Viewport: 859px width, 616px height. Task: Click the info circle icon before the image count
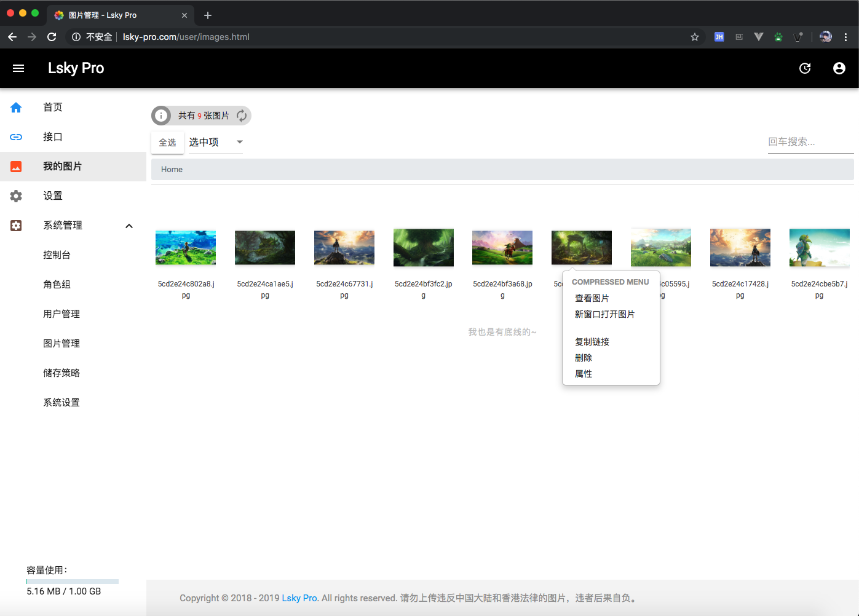[160, 115]
